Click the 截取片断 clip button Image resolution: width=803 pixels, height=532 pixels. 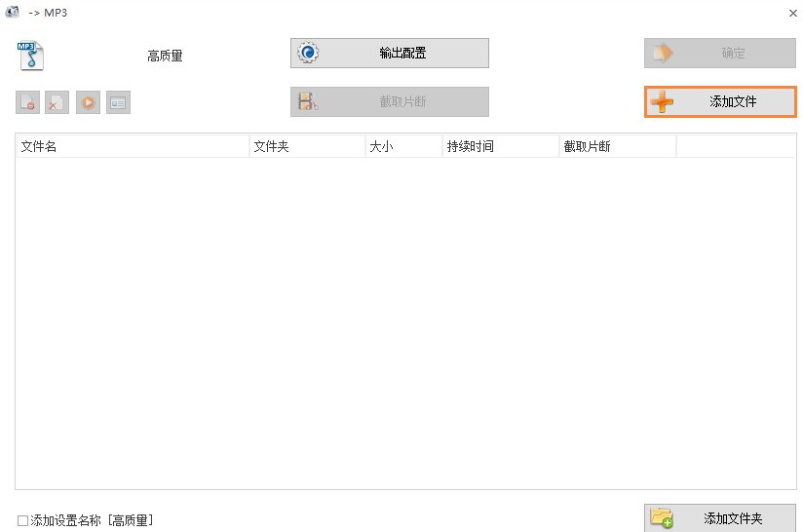(x=390, y=101)
